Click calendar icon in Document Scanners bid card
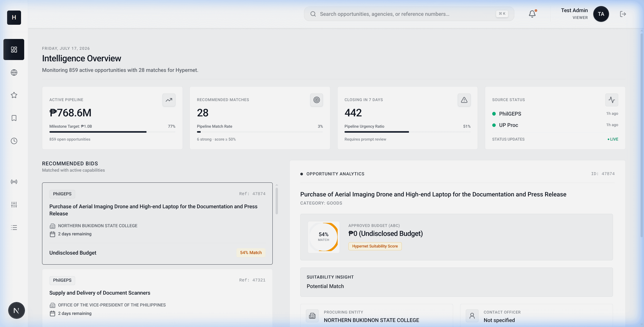 pyautogui.click(x=52, y=314)
